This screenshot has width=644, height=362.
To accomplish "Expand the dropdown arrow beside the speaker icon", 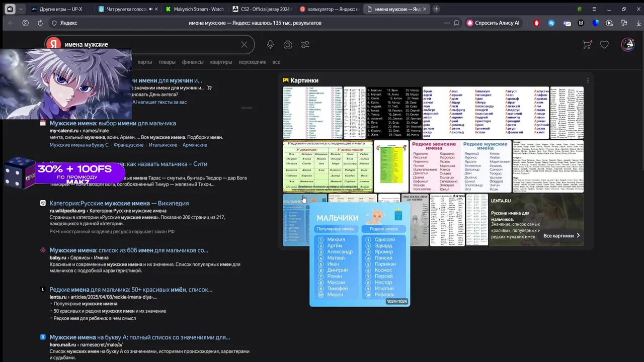I will (x=21, y=9).
